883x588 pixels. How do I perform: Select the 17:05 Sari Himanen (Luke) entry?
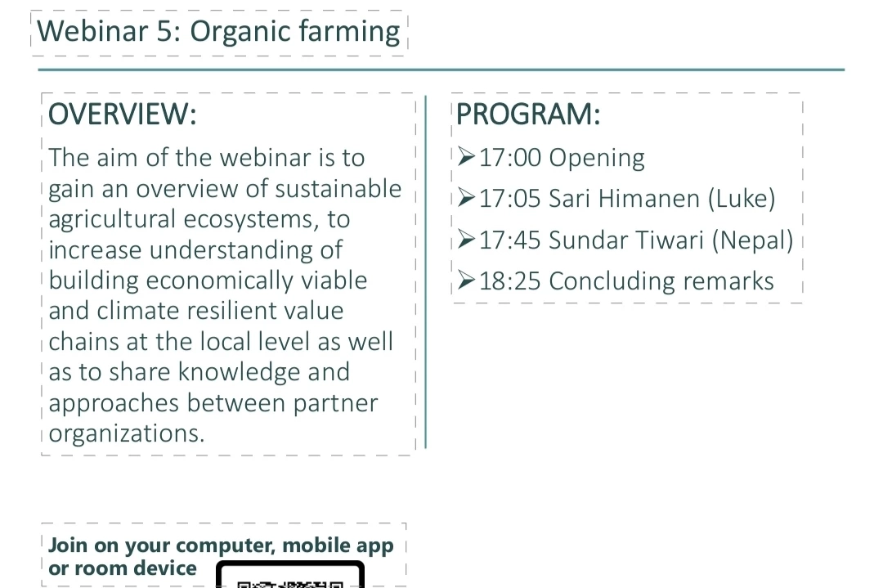pos(627,198)
